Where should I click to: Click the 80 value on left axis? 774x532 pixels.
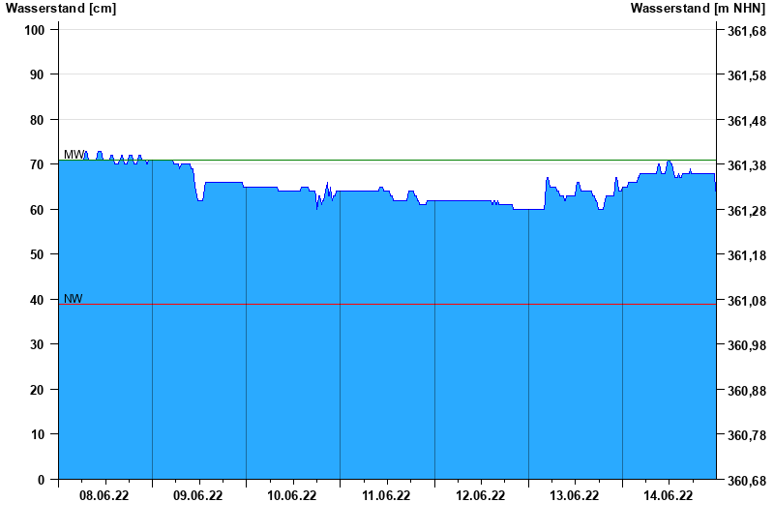(x=38, y=120)
